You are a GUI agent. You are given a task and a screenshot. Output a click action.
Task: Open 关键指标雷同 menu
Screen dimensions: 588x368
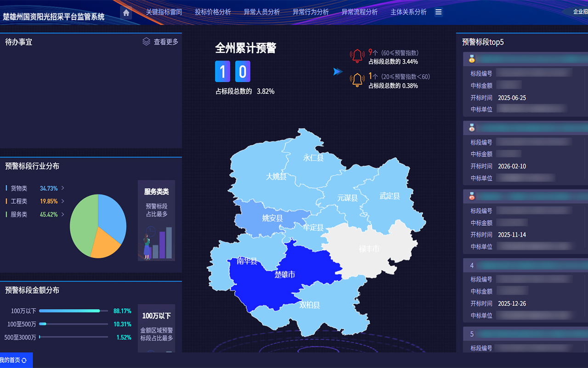pyautogui.click(x=164, y=12)
